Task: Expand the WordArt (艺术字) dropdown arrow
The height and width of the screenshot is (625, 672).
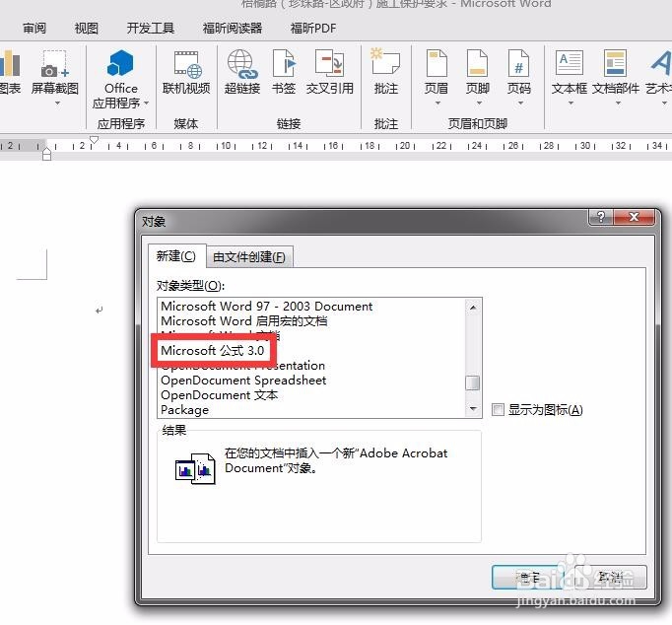Action: 664,104
